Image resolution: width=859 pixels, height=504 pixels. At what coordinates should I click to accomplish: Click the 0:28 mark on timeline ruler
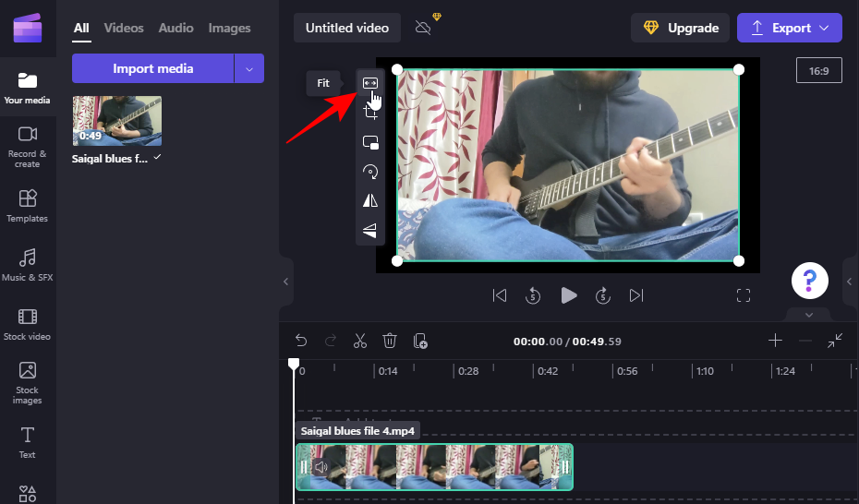point(468,371)
